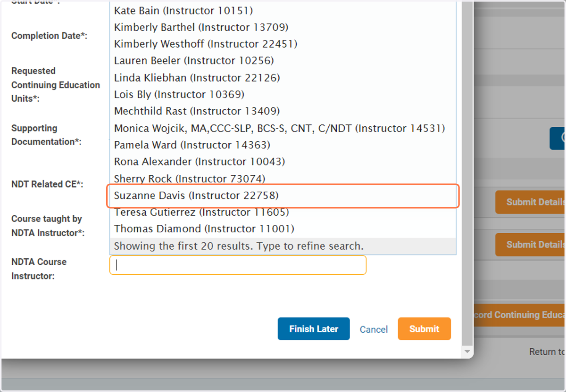Submit the continuing education form
Image resolution: width=566 pixels, height=392 pixels.
click(424, 329)
